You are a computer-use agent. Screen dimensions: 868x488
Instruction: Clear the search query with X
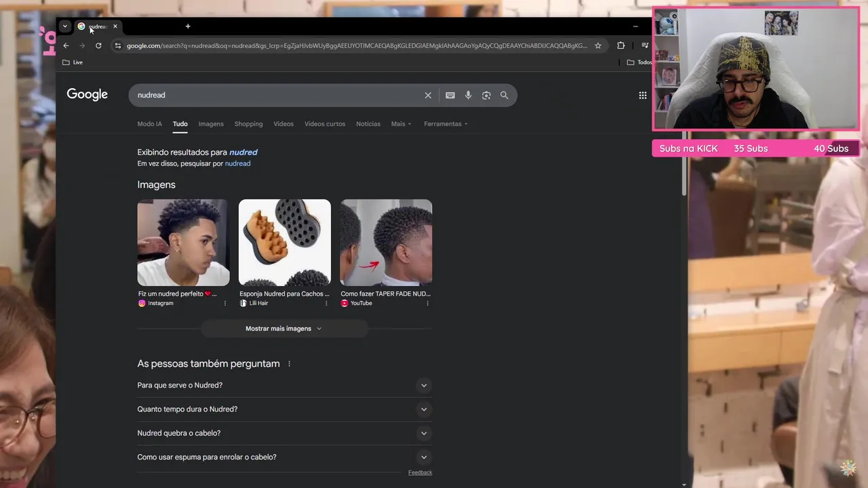click(x=428, y=96)
